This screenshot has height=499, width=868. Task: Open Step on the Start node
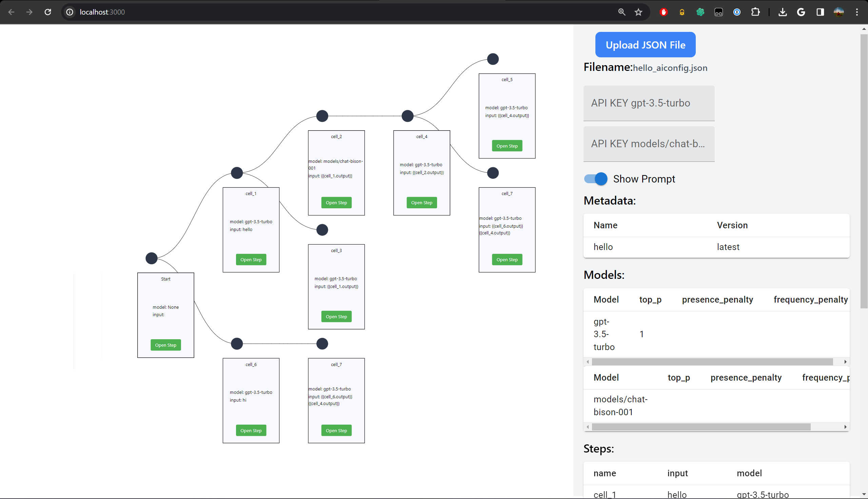point(165,345)
